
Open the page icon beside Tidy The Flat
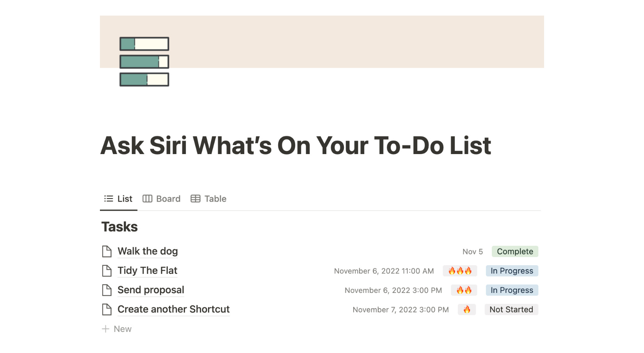tap(107, 271)
